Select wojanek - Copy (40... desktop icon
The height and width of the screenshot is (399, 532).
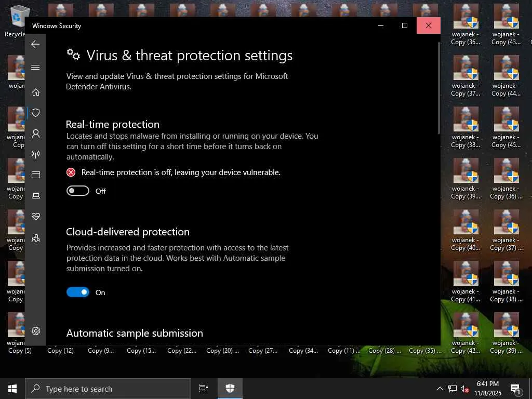[465, 230]
